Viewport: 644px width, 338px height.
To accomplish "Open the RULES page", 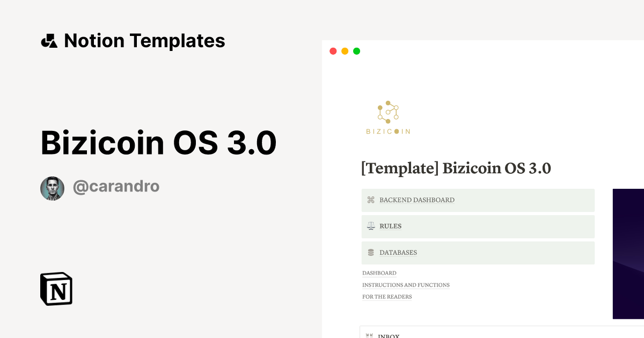I will pos(390,226).
